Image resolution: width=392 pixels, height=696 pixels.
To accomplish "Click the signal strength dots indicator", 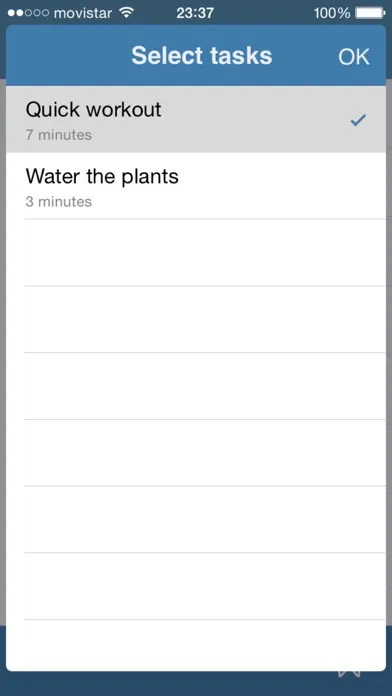I will coord(28,13).
